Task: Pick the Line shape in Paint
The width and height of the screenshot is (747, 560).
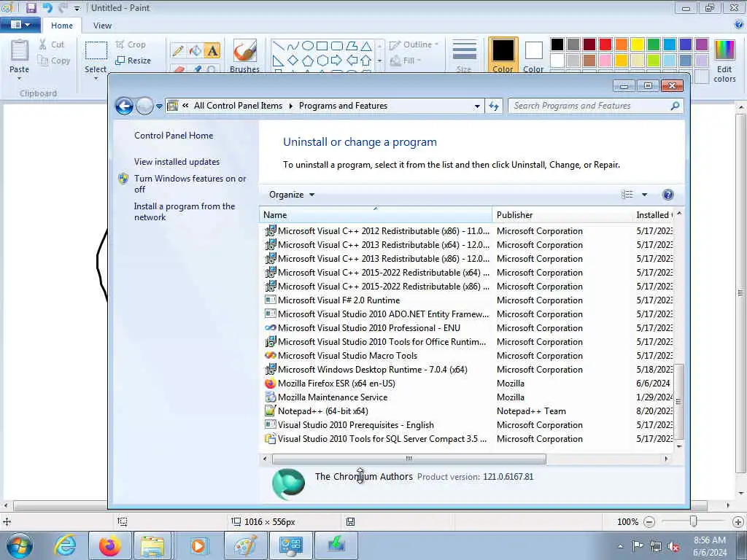Action: point(279,46)
